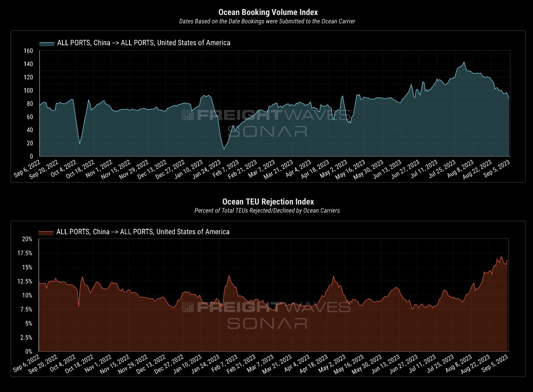Click the "Dates Based on the Date Bookings" subtitle
The image size is (533, 392).
pos(268,21)
